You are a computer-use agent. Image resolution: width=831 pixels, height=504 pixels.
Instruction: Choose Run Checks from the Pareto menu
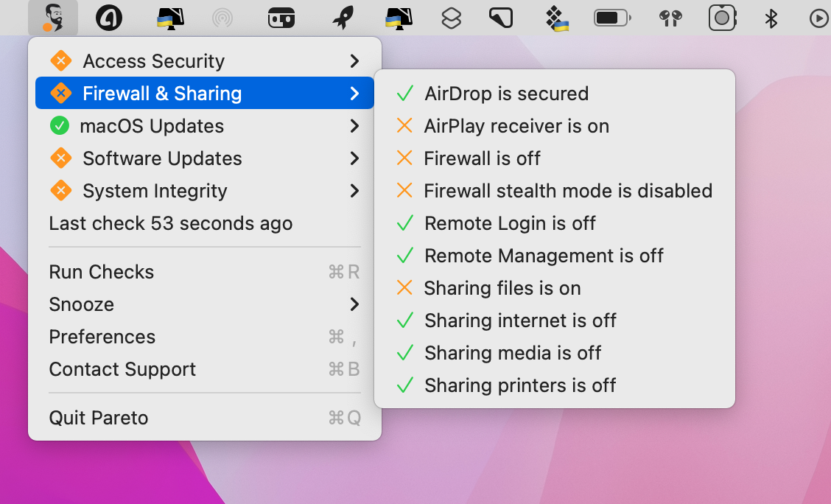tap(205, 272)
